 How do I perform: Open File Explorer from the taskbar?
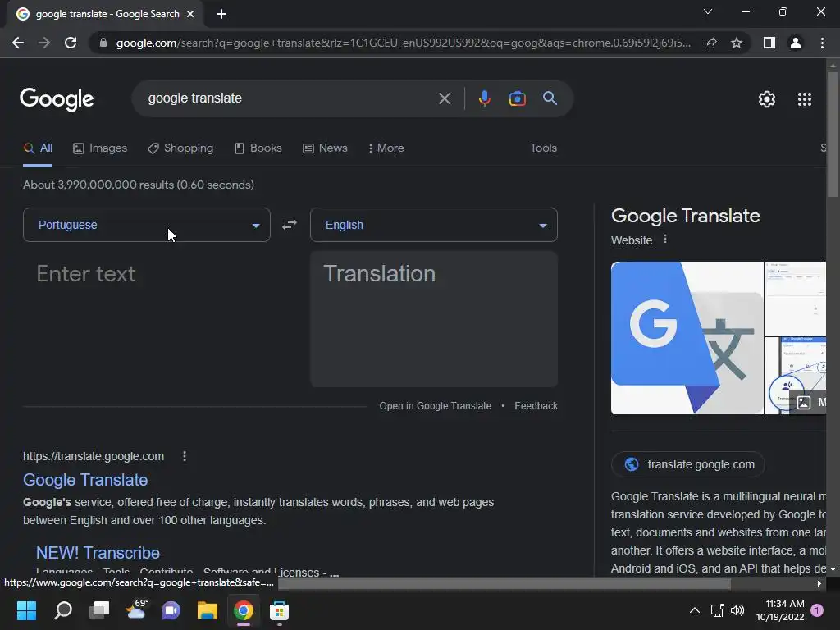[208, 610]
